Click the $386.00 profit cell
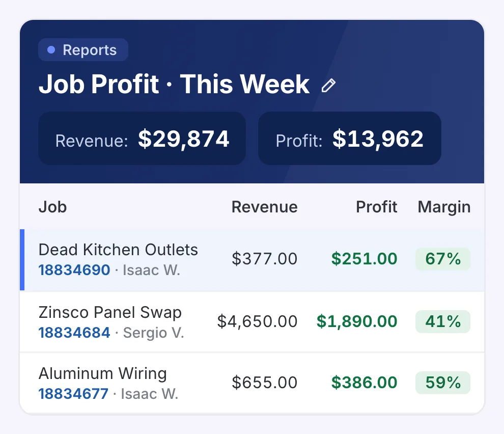 coord(364,383)
